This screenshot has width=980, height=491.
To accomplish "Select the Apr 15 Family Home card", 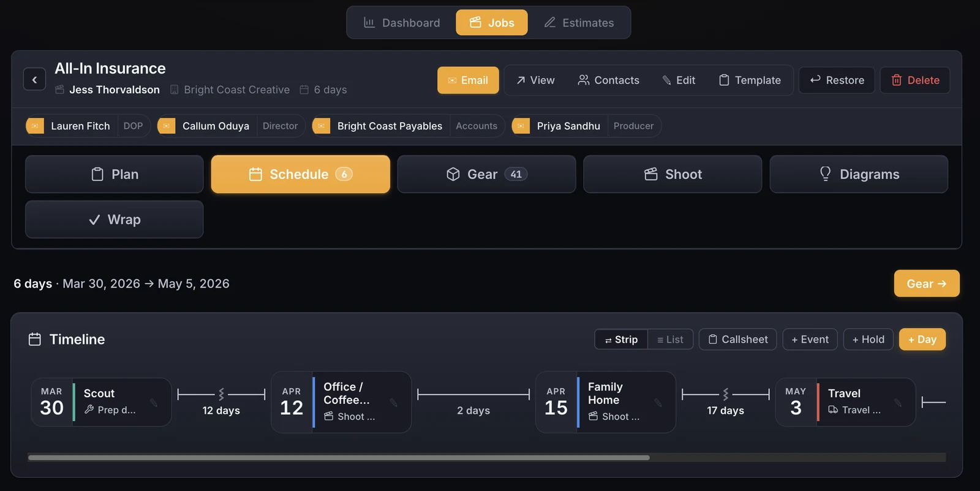I will [x=606, y=402].
